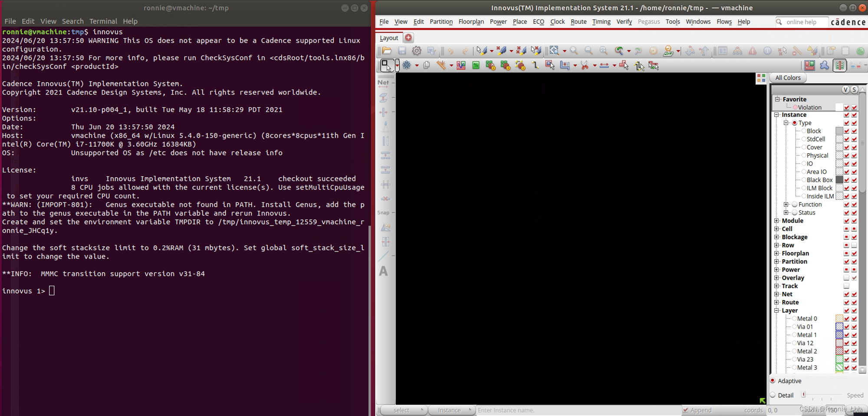This screenshot has width=868, height=416.
Task: Click the S column header button
Action: [854, 90]
